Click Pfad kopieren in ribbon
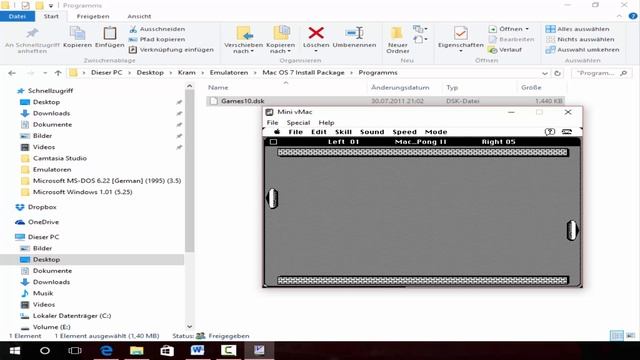Screen dimensions: 640x360 pyautogui.click(x=157, y=39)
